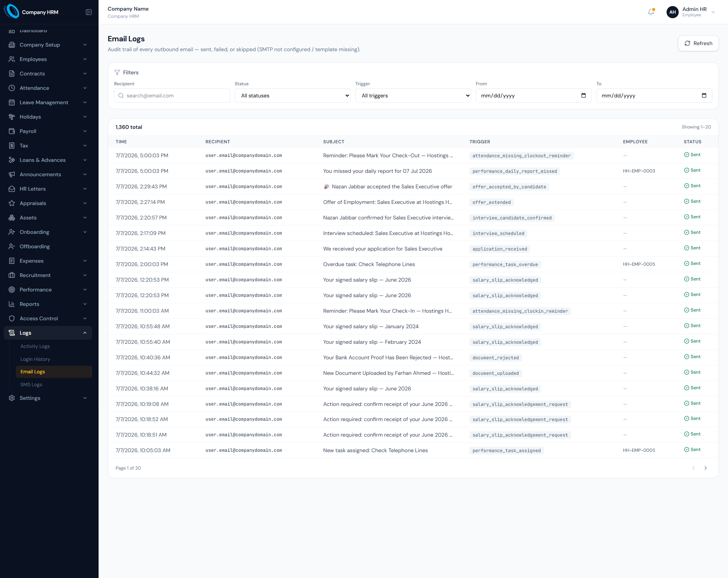Click trigger tag document_rejected
This screenshot has height=578, width=728.
[496, 358]
